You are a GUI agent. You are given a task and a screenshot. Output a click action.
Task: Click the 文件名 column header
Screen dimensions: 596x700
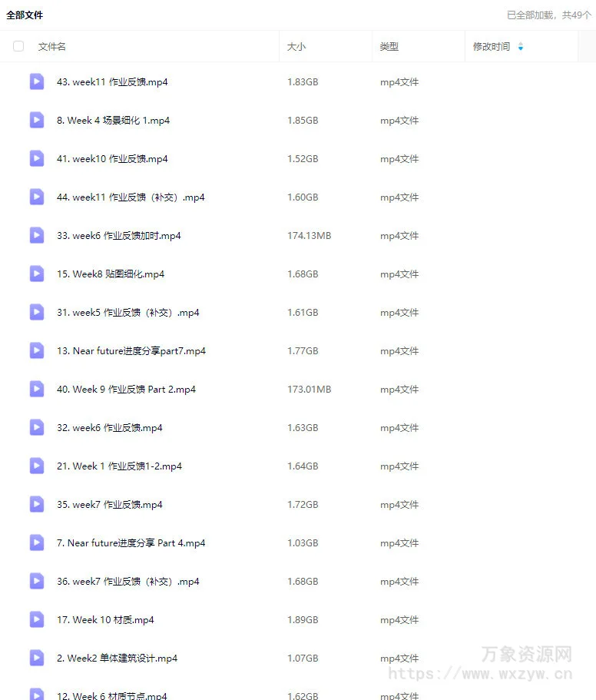[51, 46]
